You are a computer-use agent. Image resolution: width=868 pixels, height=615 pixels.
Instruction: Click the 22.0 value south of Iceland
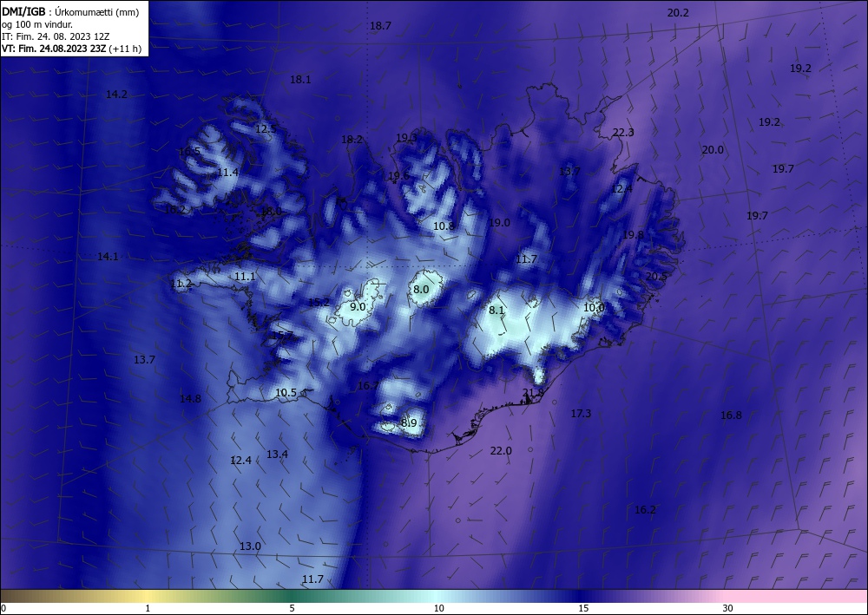click(x=501, y=451)
